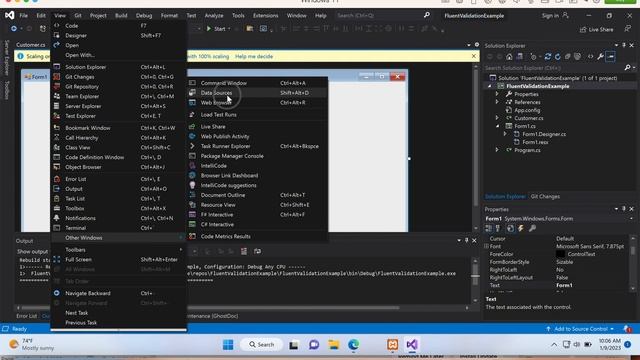The width and height of the screenshot is (640, 360).
Task: Start debugging with the green Start button
Action: [x=216, y=29]
